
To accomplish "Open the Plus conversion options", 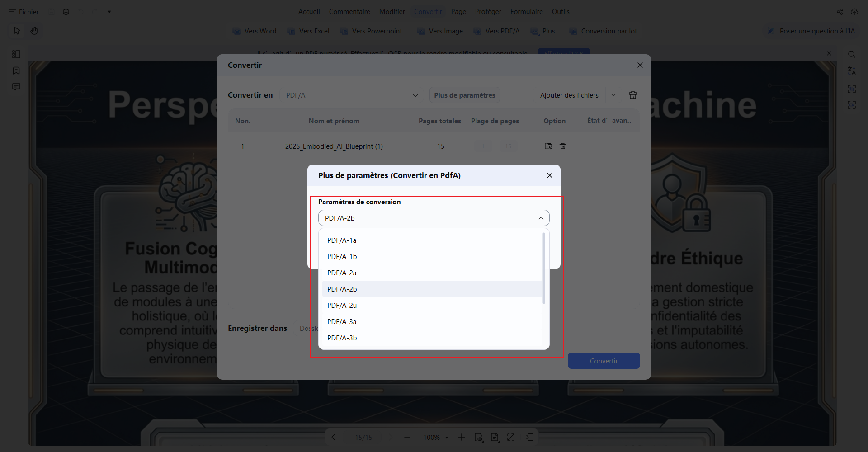I will [543, 31].
